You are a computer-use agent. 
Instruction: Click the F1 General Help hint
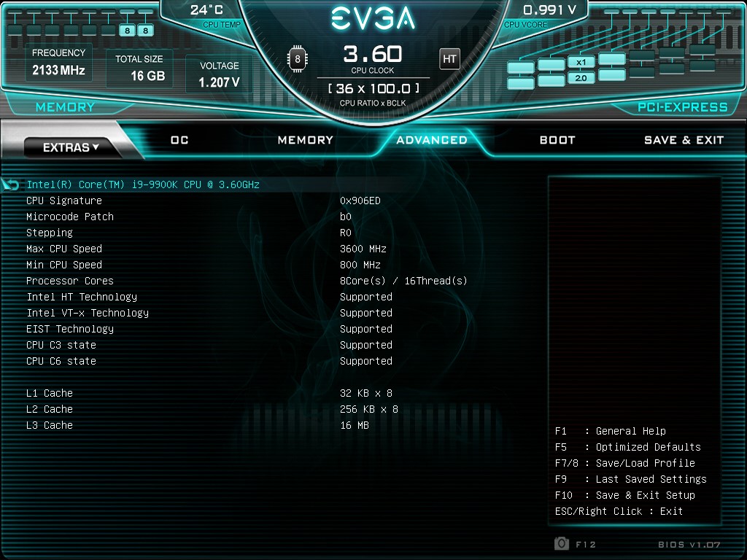[x=611, y=431]
